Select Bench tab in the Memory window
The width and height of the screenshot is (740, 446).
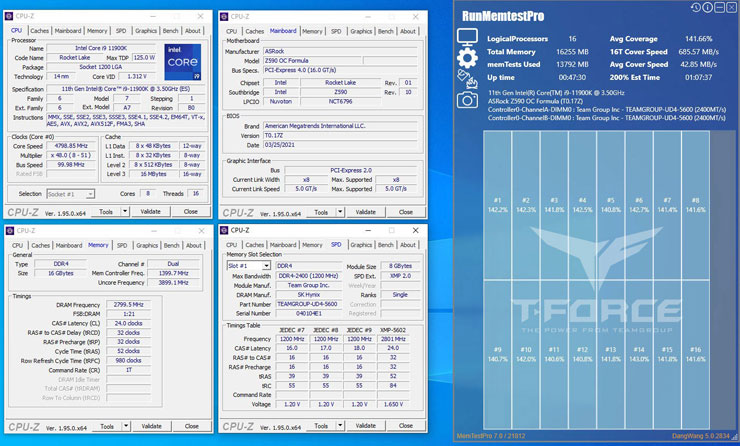(172, 245)
